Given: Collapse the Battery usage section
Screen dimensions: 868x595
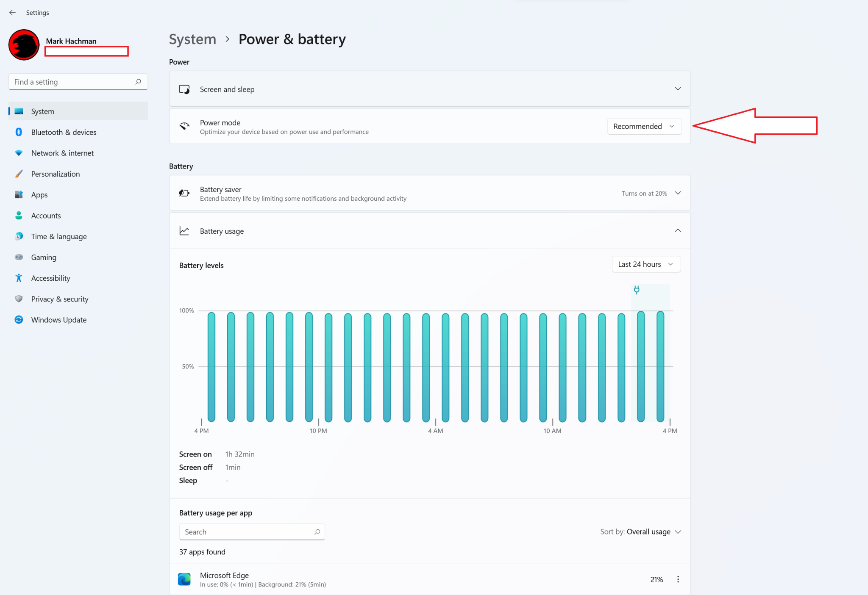Looking at the screenshot, I should 678,231.
